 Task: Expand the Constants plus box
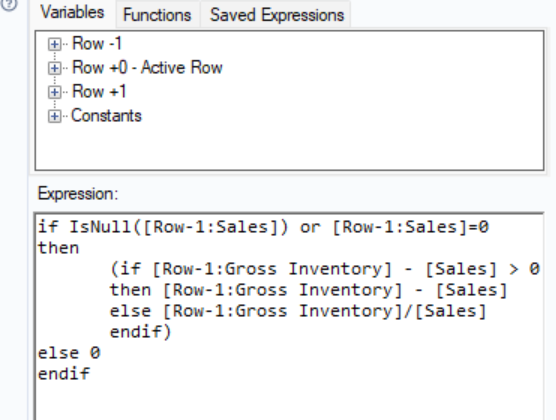click(54, 116)
